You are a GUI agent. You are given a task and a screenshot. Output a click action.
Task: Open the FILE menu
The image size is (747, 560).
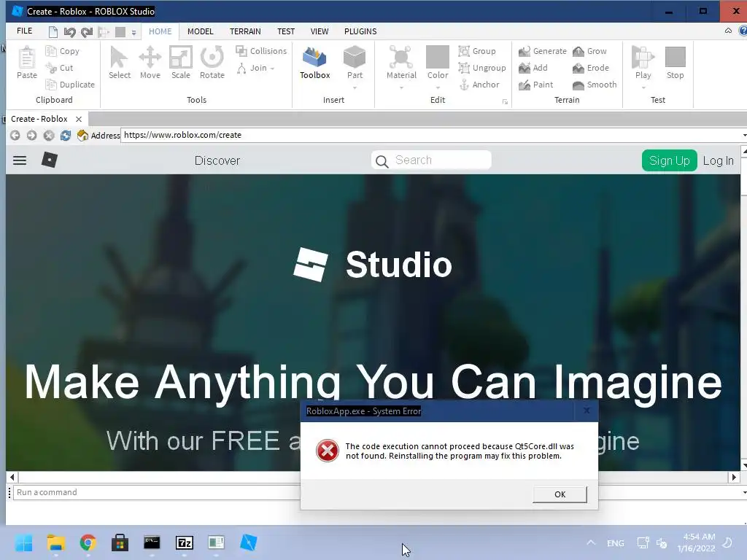tap(24, 31)
